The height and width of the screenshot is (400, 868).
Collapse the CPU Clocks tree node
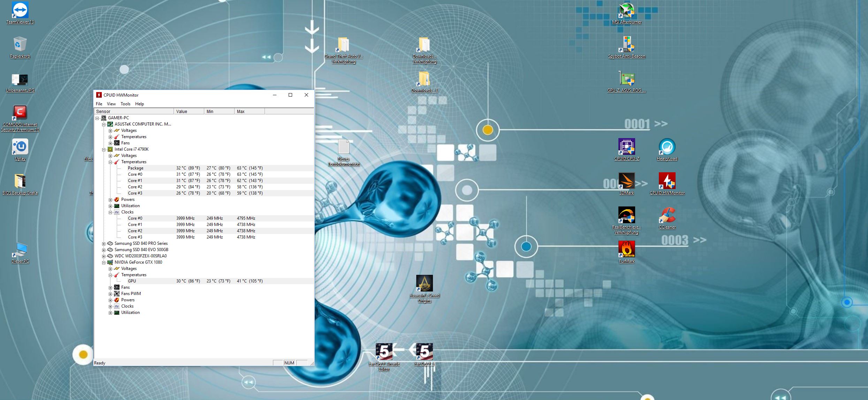[110, 212]
